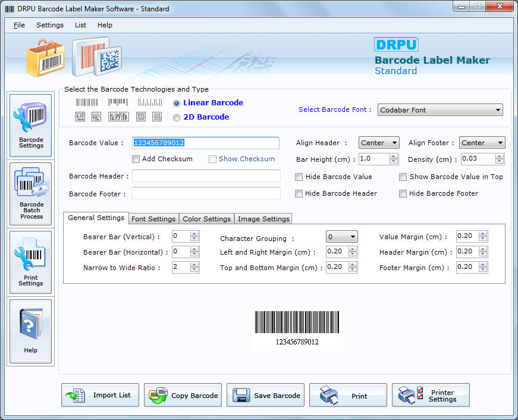Switch to the General Settings tab
The image size is (518, 420).
(x=96, y=218)
